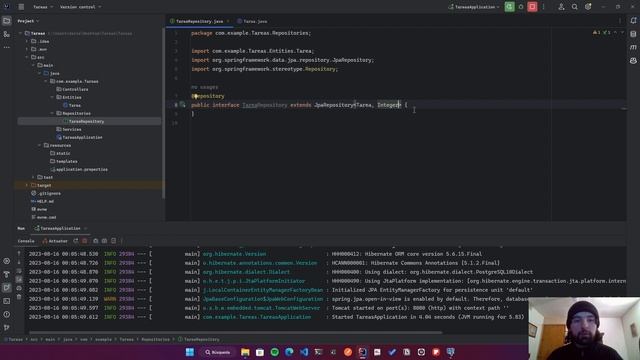This screenshot has width=640, height=360.
Task: Open the Problems tool window
Action: tap(7, 314)
